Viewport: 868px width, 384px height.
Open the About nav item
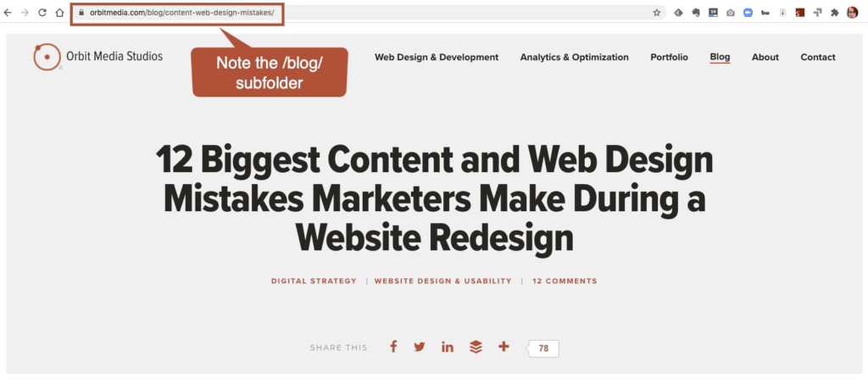coord(765,57)
